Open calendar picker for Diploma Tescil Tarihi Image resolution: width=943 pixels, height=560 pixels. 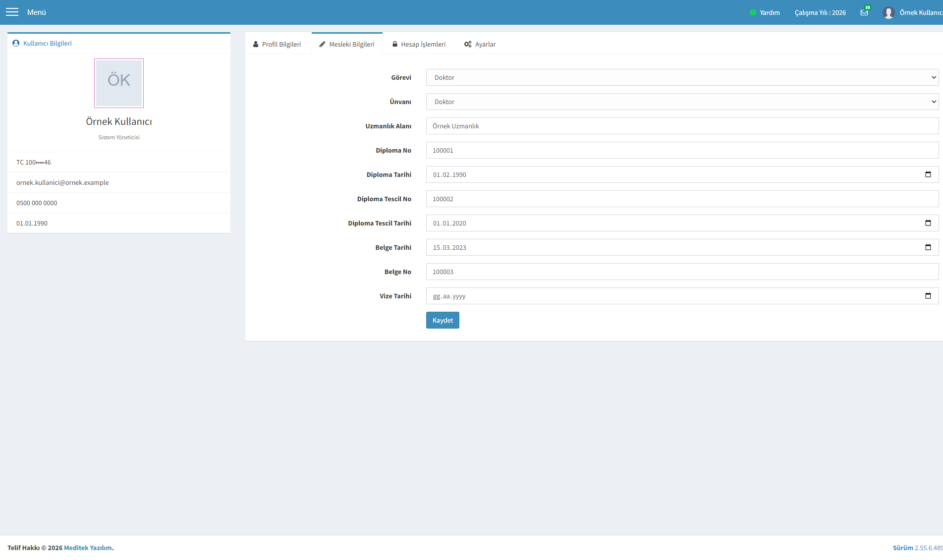[x=928, y=223]
